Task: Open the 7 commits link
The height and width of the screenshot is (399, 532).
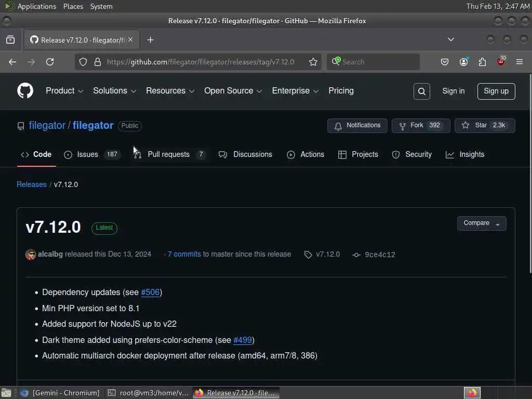Action: [184, 255]
